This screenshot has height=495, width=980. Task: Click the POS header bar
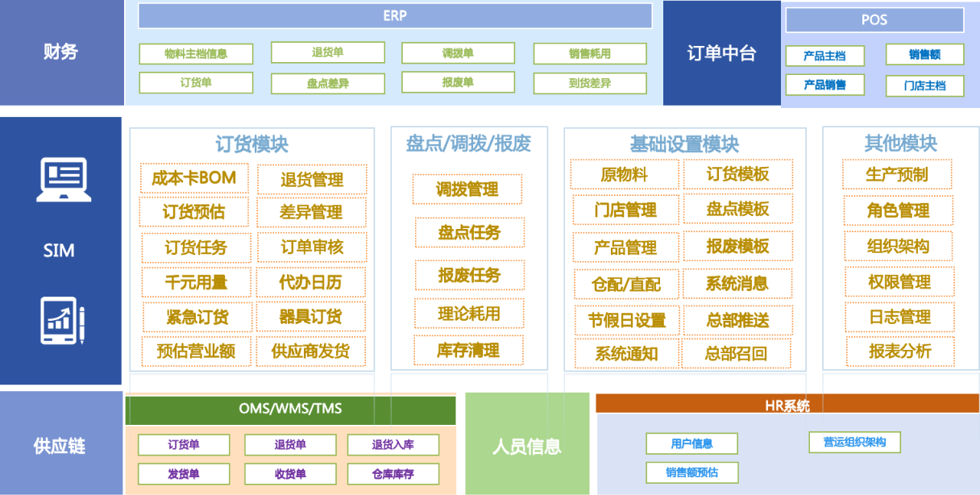point(874,20)
